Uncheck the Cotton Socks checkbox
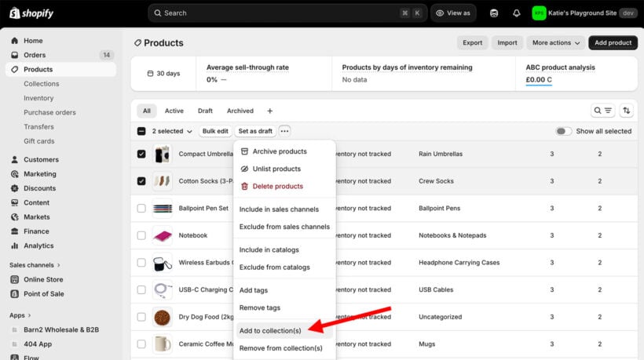 coord(141,181)
